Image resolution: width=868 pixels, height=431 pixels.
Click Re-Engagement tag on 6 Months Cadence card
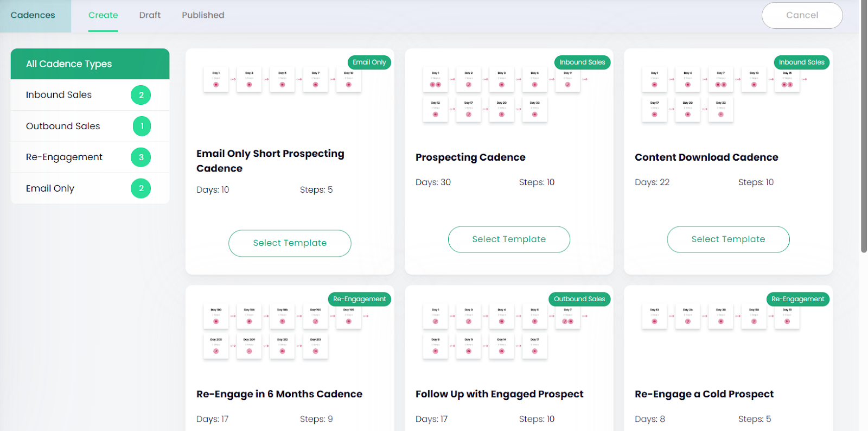359,299
